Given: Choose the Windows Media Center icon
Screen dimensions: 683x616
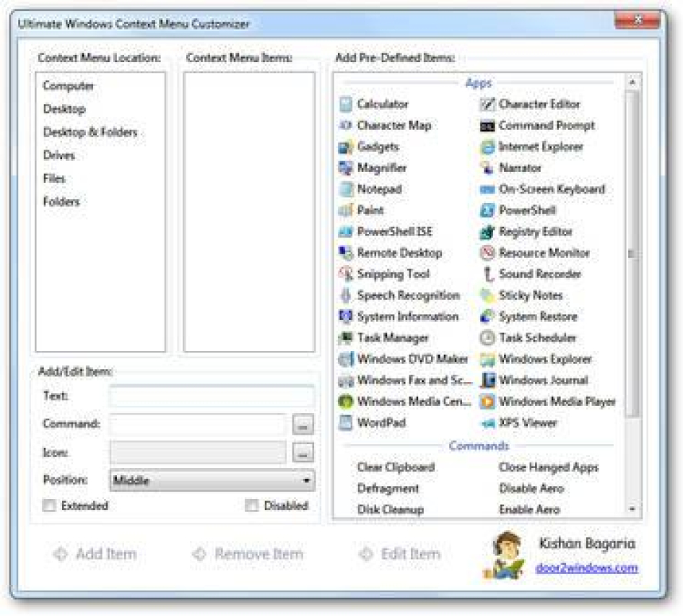Looking at the screenshot, I should (345, 402).
